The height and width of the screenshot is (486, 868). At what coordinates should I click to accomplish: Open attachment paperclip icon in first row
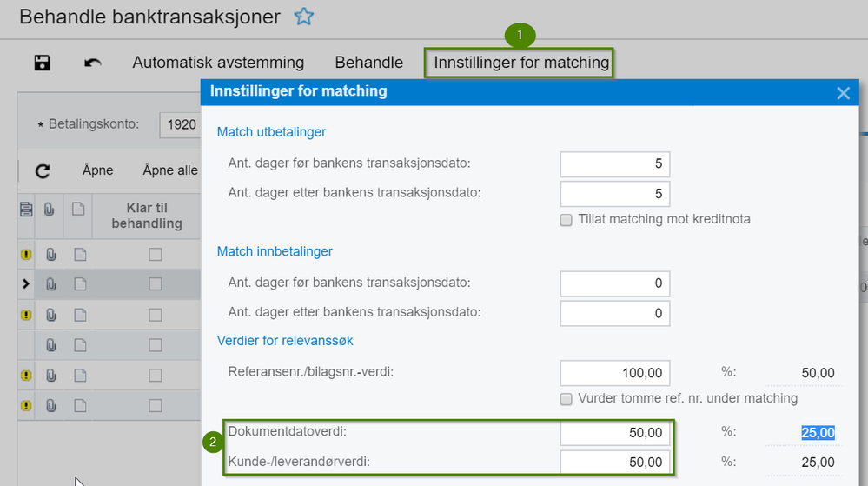(x=51, y=255)
